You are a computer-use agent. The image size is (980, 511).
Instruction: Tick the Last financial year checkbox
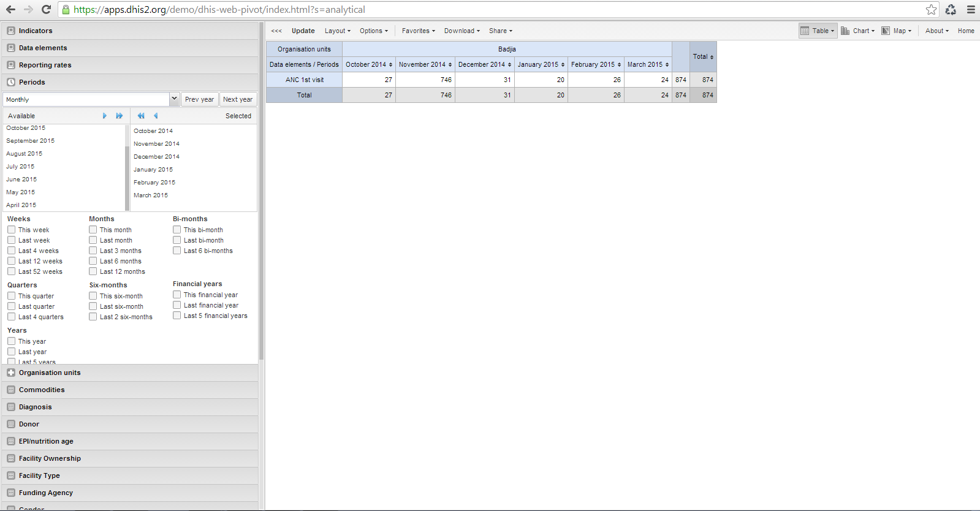(177, 305)
